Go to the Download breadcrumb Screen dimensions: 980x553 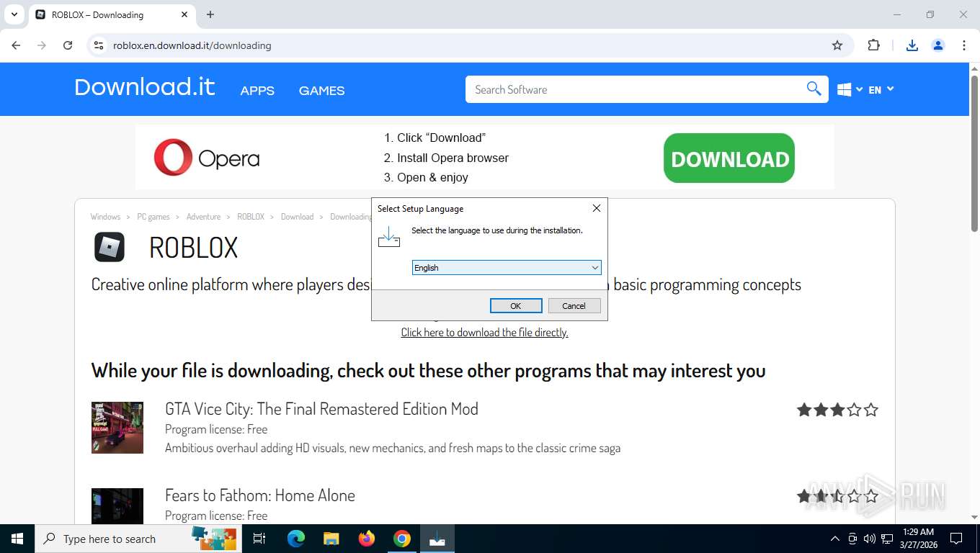297,217
